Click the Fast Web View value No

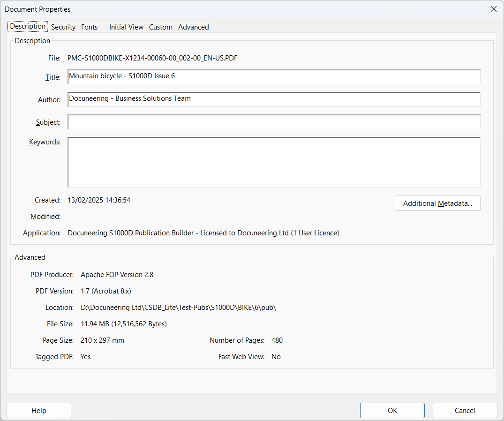coord(276,357)
